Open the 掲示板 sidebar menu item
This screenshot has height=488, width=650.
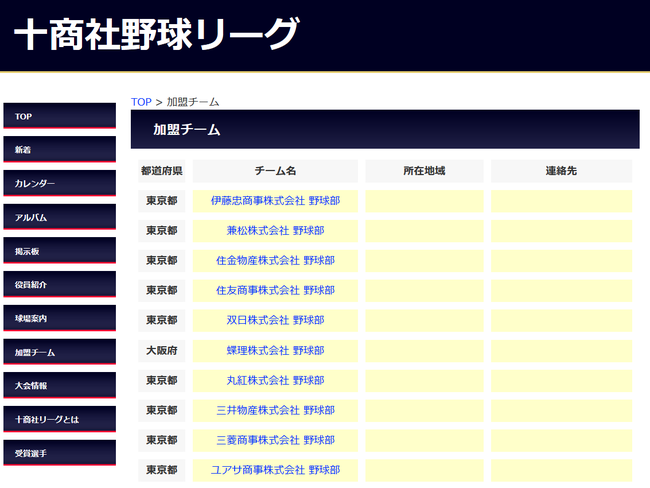coord(60,251)
